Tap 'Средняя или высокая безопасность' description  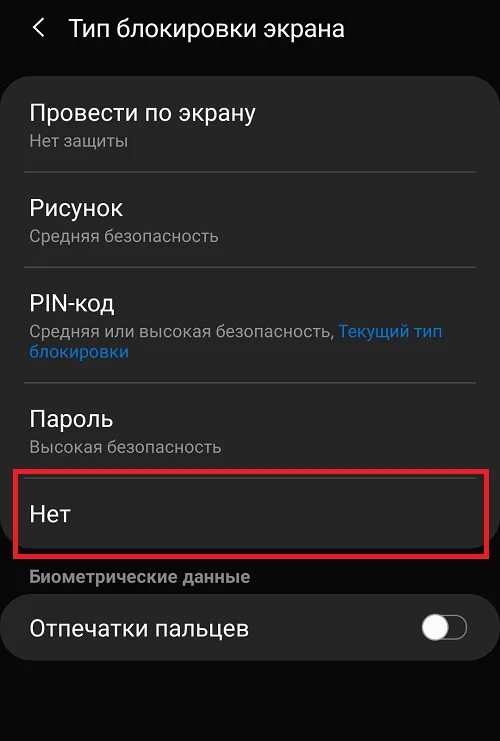[x=179, y=331]
